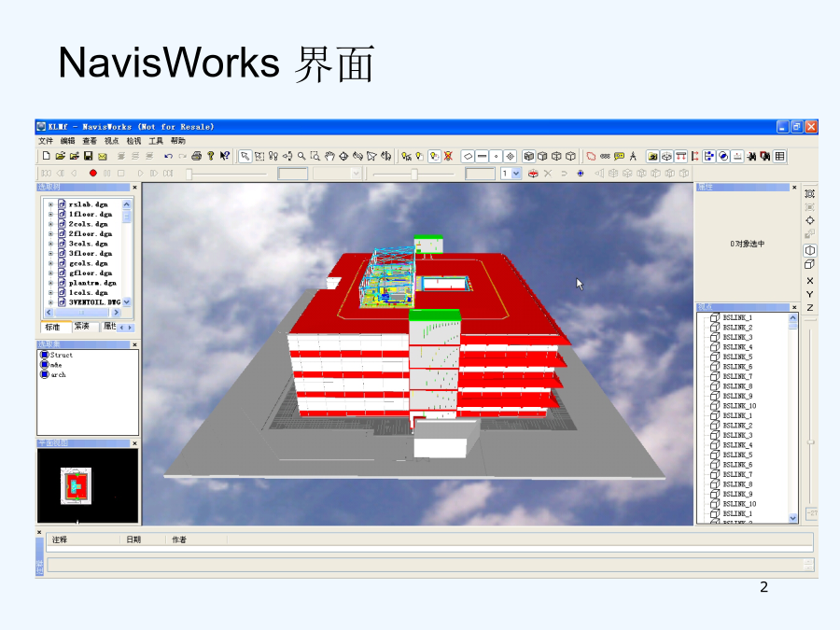Toggle the surfaces display polygon button

[468, 156]
